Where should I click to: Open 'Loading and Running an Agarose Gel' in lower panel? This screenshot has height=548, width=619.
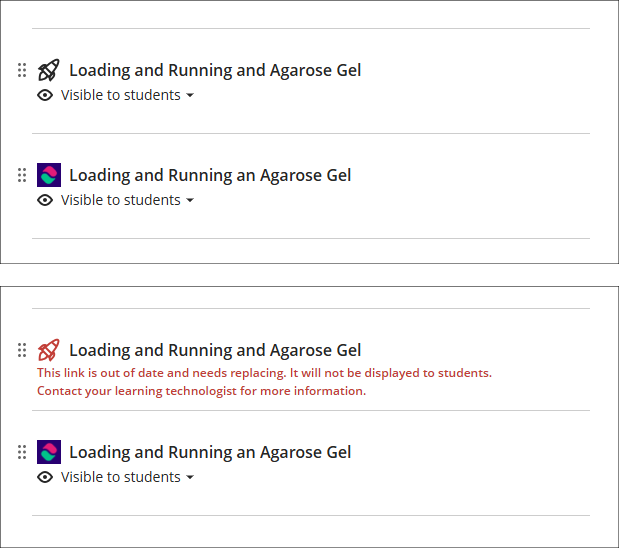tap(210, 452)
